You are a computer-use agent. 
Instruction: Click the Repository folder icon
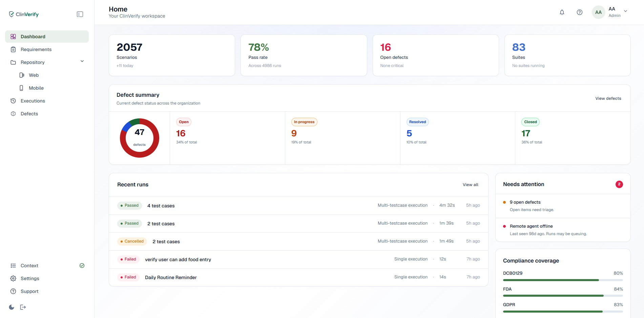tap(13, 62)
